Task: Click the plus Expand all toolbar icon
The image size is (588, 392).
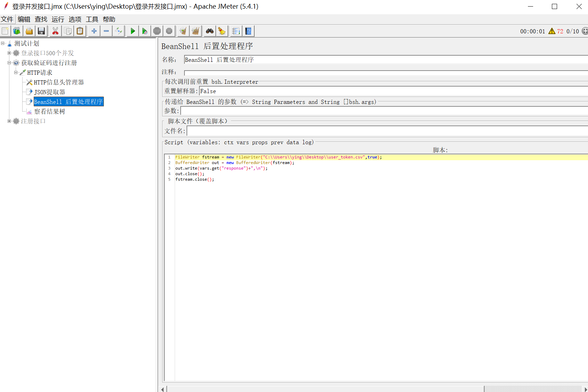Action: point(94,31)
